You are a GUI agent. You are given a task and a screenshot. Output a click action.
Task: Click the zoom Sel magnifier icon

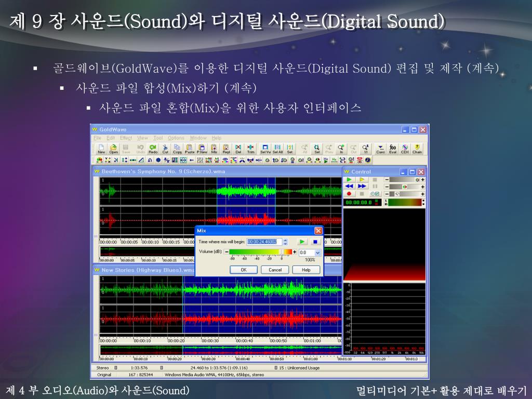[317, 149]
